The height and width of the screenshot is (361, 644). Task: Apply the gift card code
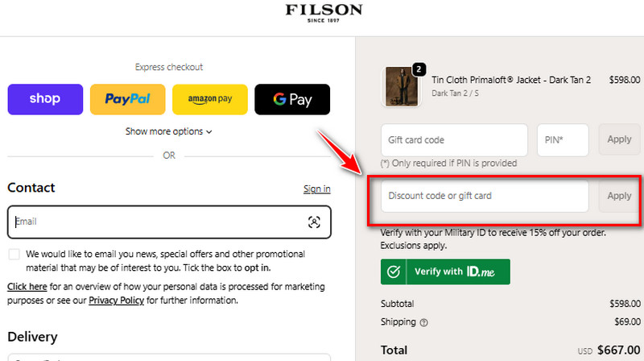click(x=619, y=140)
